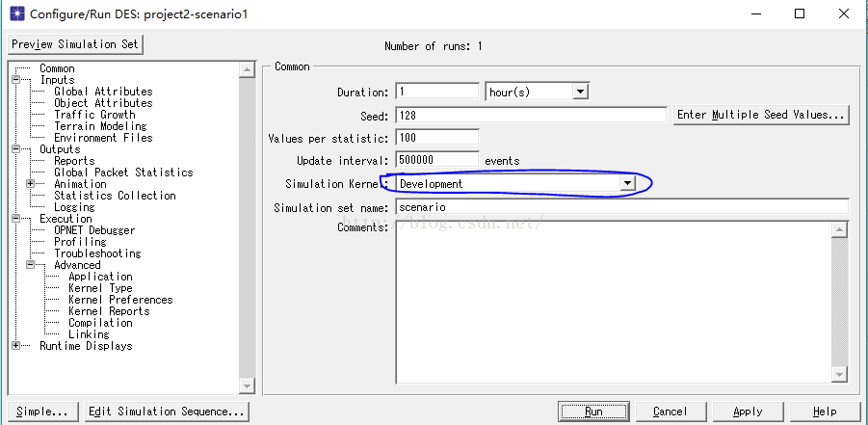Maximize the Configure/Run DES window
The image size is (868, 425).
point(800,13)
